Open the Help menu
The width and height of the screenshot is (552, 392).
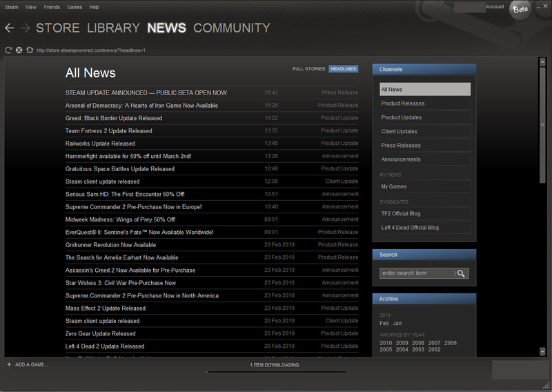(x=94, y=7)
